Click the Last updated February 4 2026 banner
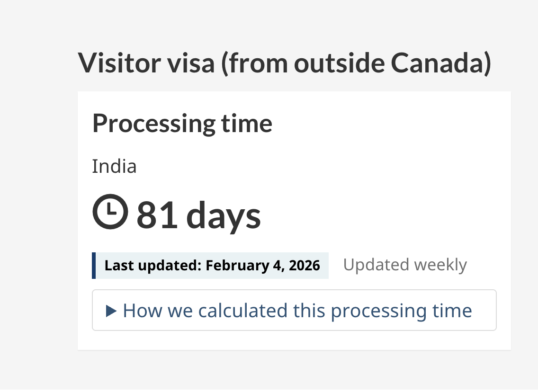Viewport: 538px width, 392px height. (211, 266)
